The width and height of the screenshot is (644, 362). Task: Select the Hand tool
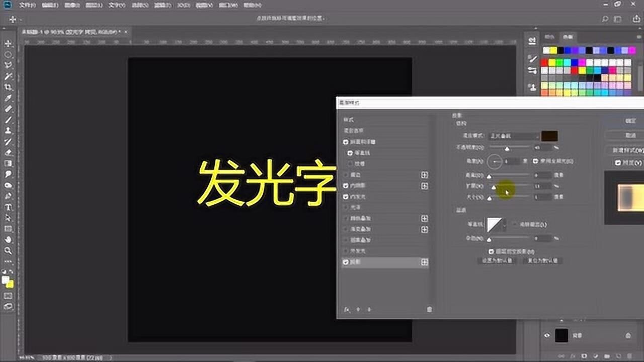coord(8,240)
